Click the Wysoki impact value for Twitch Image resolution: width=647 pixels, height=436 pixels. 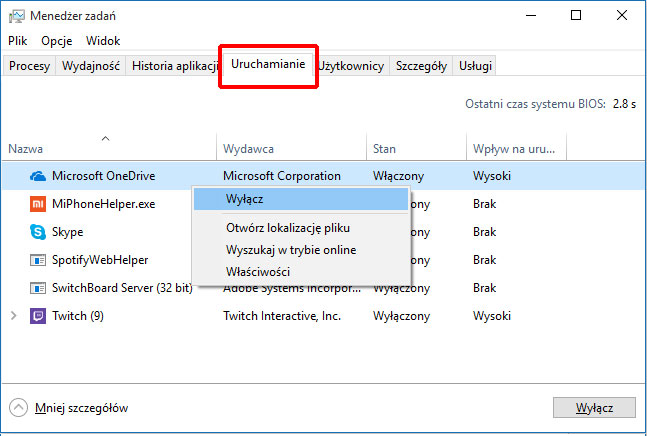coord(492,316)
